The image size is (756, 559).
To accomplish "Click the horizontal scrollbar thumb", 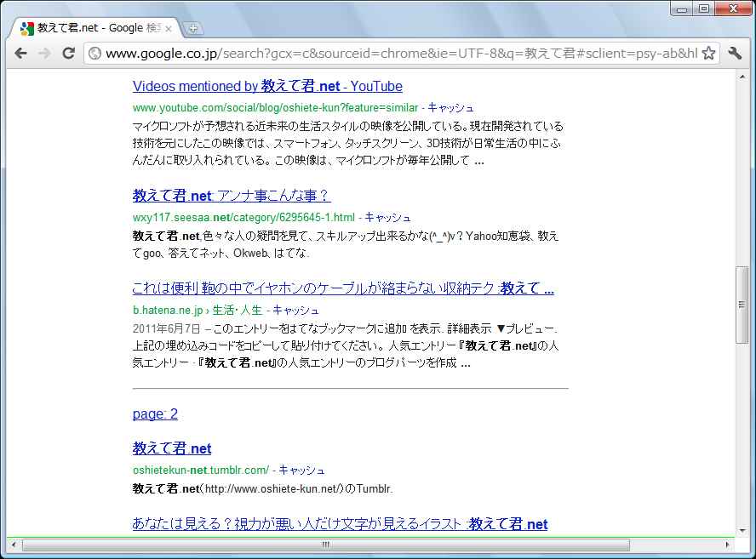I will [326, 545].
